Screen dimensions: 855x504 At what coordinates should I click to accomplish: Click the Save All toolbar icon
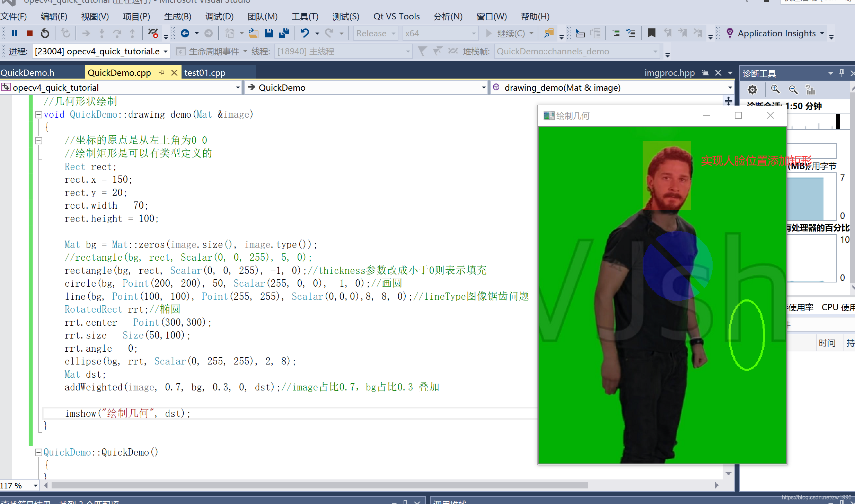click(x=284, y=33)
